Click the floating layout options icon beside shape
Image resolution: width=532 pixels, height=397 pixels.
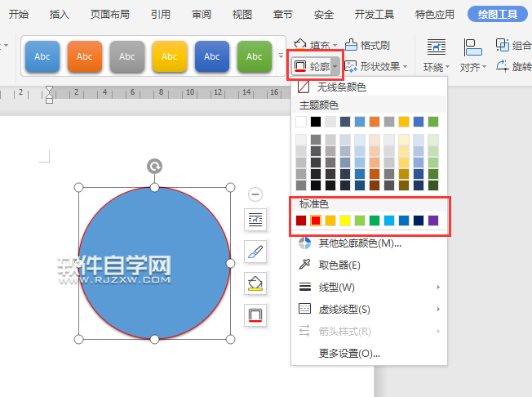(x=255, y=219)
